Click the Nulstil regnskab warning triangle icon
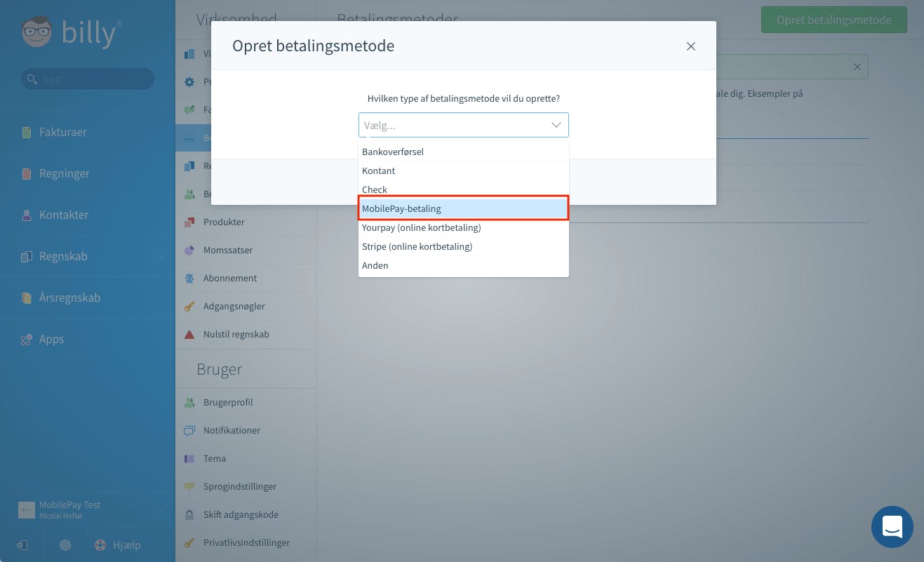The width and height of the screenshot is (924, 562). [x=189, y=335]
